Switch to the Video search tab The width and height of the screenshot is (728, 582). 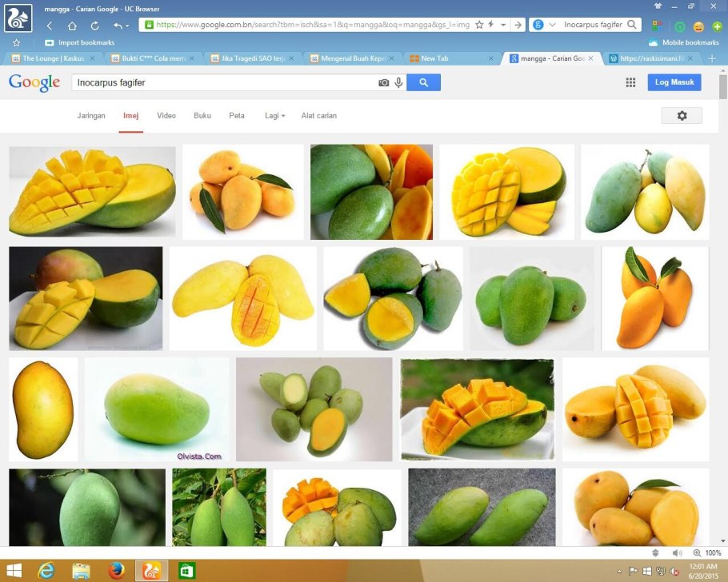pyautogui.click(x=166, y=116)
